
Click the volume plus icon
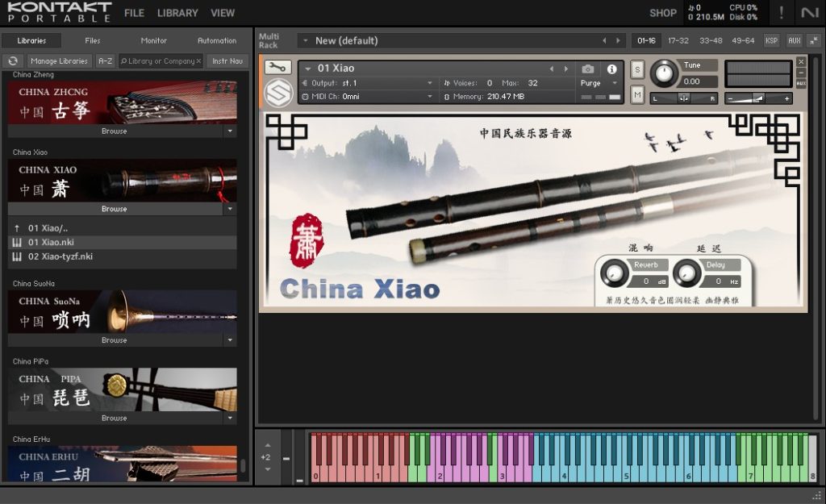pos(786,98)
